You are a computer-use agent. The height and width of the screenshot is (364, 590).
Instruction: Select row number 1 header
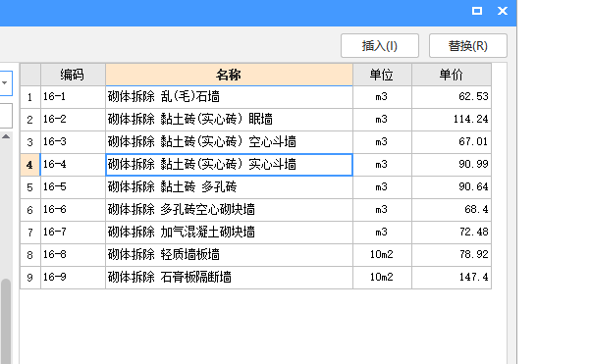pos(30,97)
